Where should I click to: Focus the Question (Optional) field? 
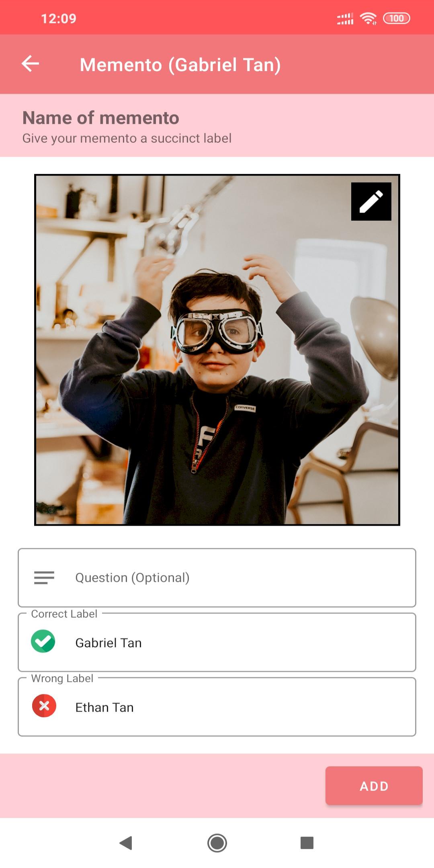pos(217,577)
